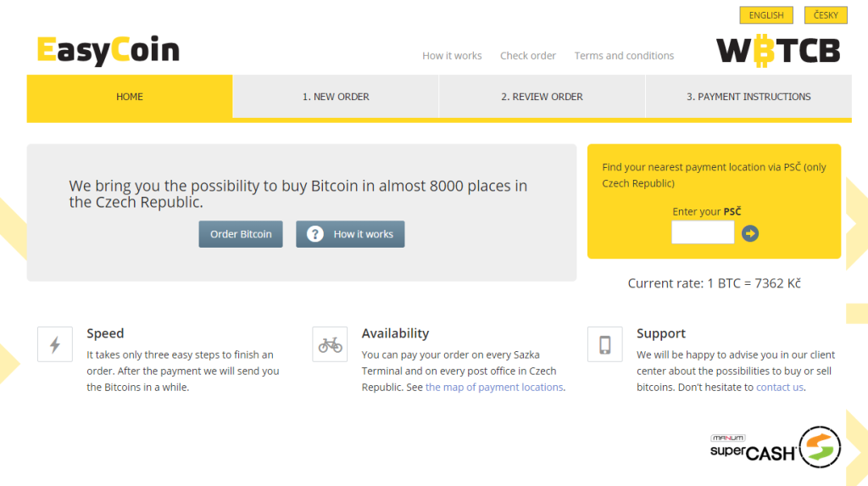Image resolution: width=868 pixels, height=486 pixels.
Task: Focus the PSČ input field
Action: point(703,232)
